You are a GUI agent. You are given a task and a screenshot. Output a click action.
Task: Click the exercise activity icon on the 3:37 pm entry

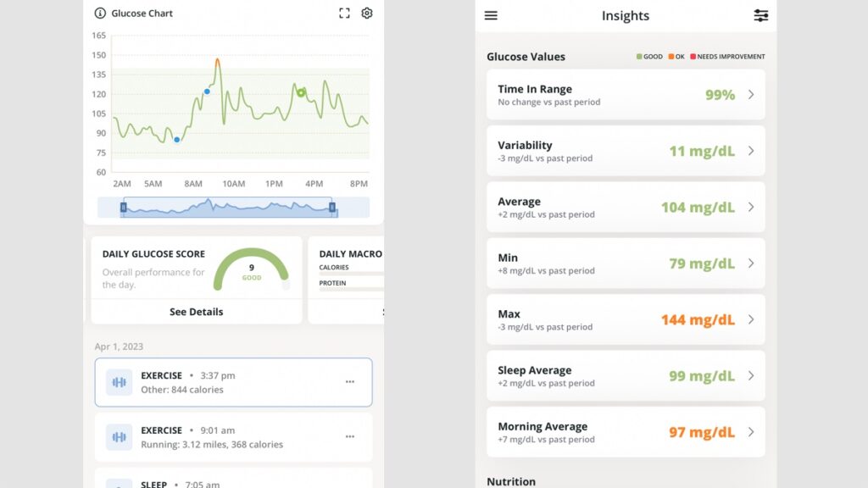120,381
